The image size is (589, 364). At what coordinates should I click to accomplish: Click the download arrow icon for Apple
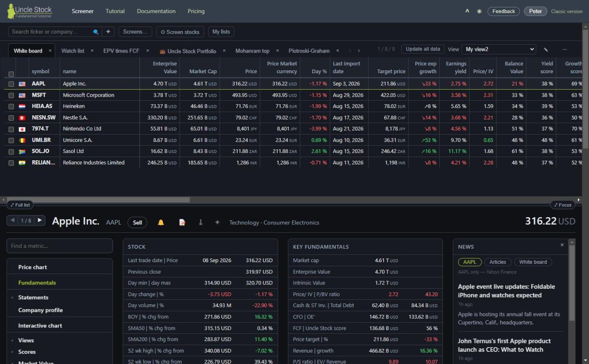point(200,223)
